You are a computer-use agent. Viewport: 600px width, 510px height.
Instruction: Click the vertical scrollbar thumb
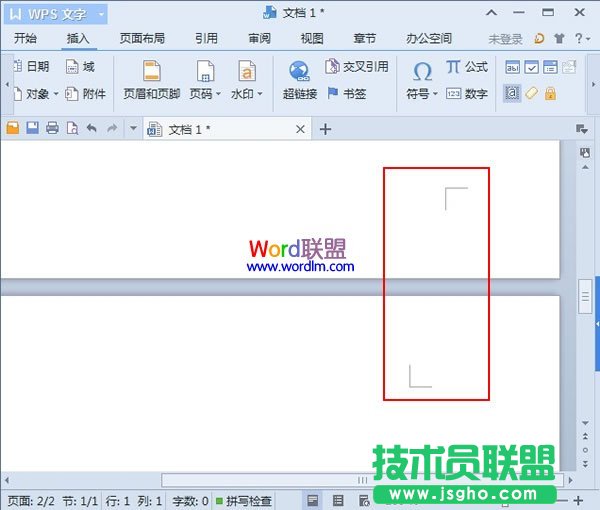pos(585,297)
